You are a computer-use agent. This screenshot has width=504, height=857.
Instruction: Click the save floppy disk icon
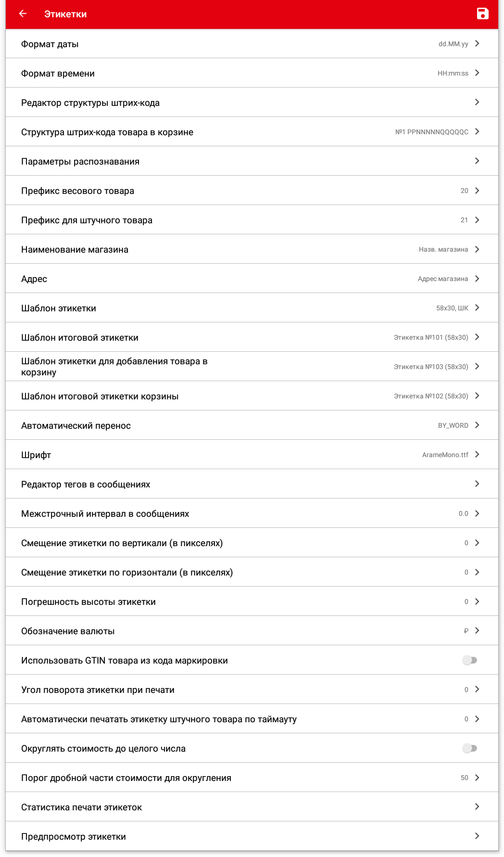(482, 14)
